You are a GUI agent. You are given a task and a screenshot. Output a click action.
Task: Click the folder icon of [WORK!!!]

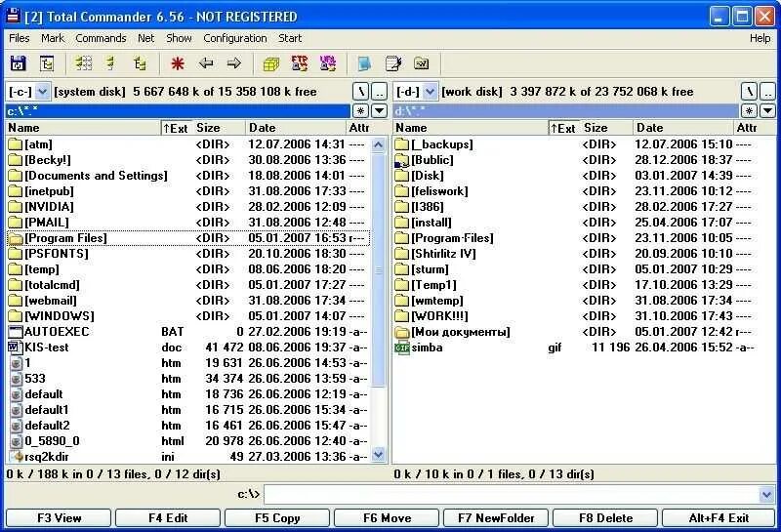(402, 316)
